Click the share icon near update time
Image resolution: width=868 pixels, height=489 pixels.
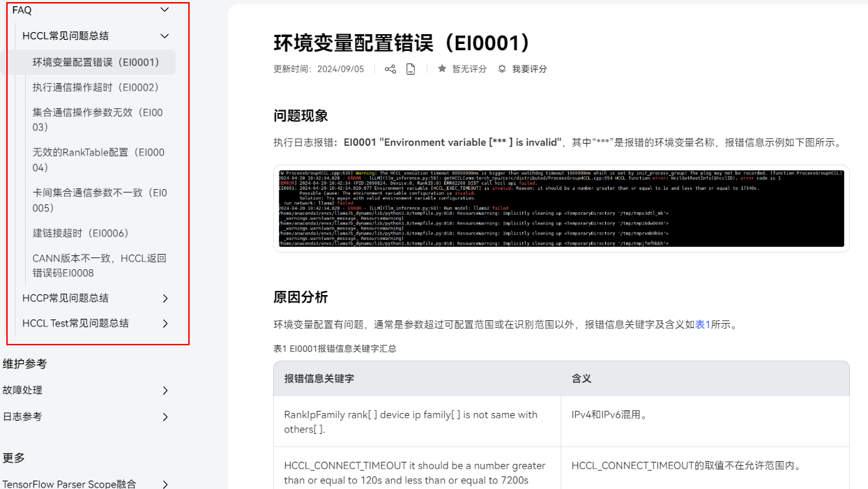(x=390, y=69)
